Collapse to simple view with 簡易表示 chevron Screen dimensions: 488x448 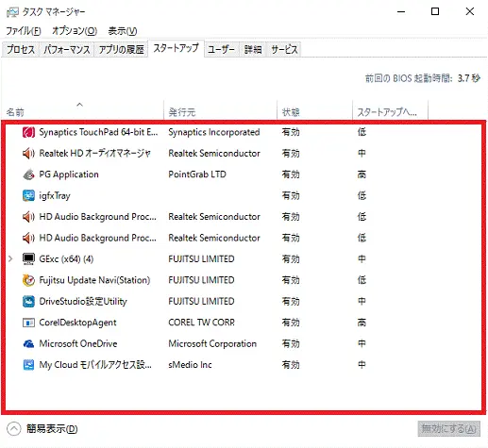click(13, 429)
